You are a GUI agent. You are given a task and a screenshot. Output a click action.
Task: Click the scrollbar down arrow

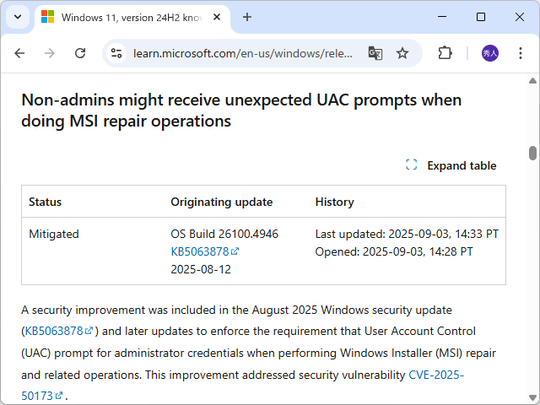click(x=532, y=397)
